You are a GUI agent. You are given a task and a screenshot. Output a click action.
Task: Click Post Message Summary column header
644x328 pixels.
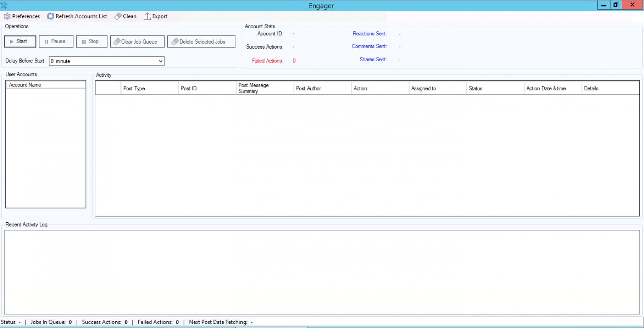(265, 88)
